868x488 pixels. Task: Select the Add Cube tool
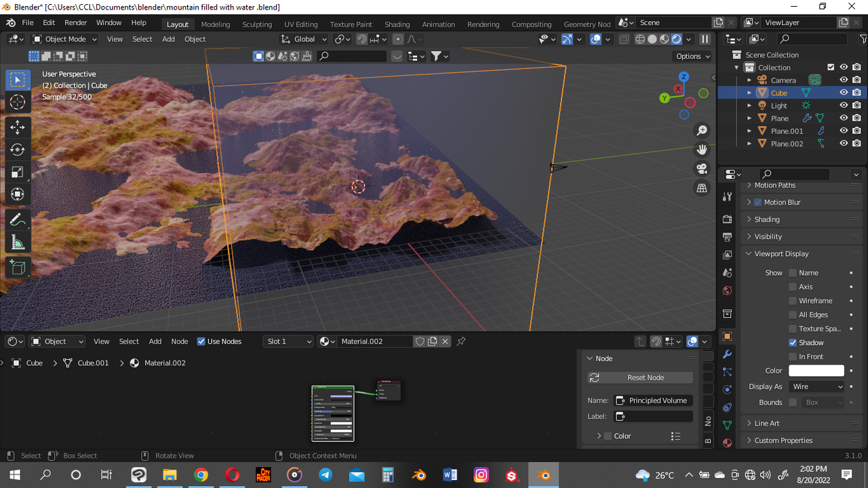click(x=18, y=268)
